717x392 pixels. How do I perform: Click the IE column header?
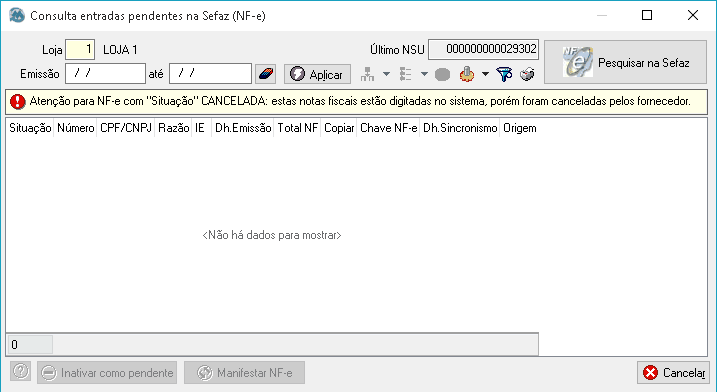(201, 128)
